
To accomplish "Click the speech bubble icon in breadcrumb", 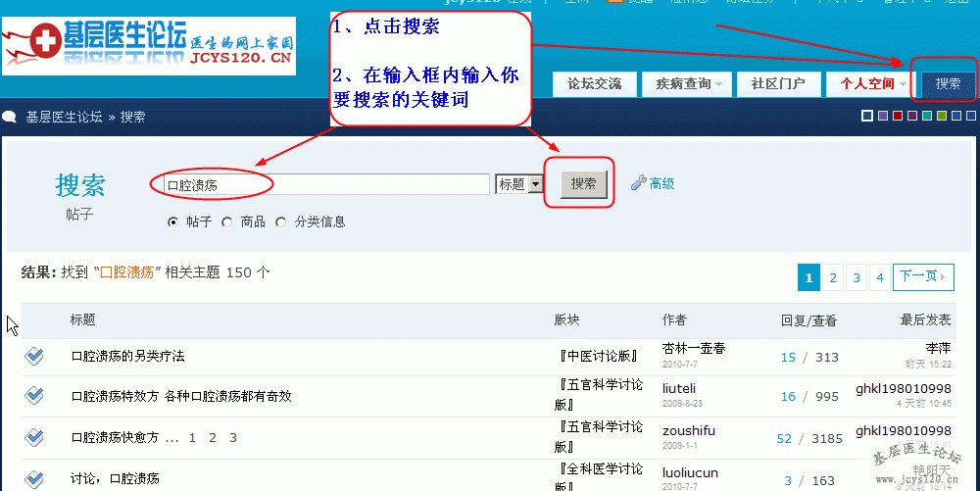I will click(10, 117).
